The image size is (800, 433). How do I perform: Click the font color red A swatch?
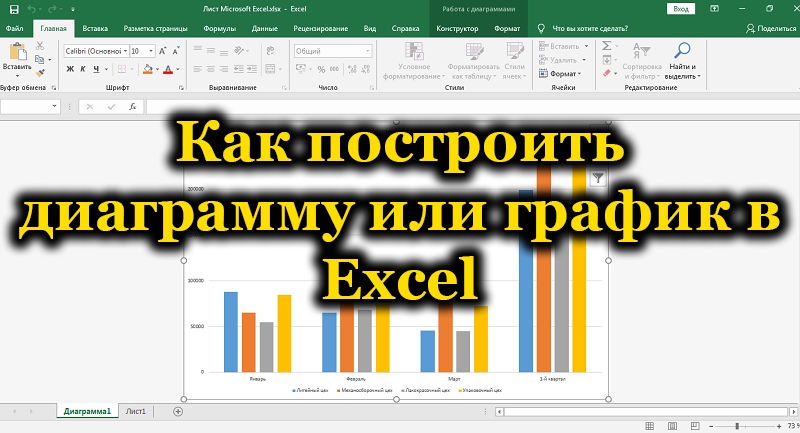coord(169,69)
